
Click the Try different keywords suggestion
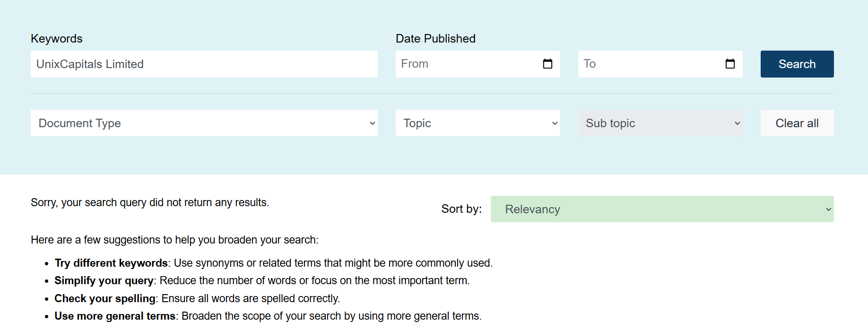274,263
